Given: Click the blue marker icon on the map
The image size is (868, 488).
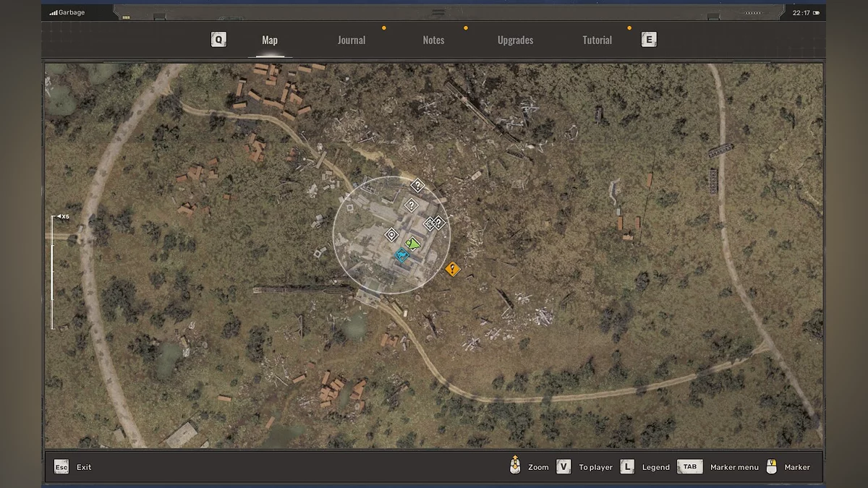Looking at the screenshot, I should coord(401,254).
